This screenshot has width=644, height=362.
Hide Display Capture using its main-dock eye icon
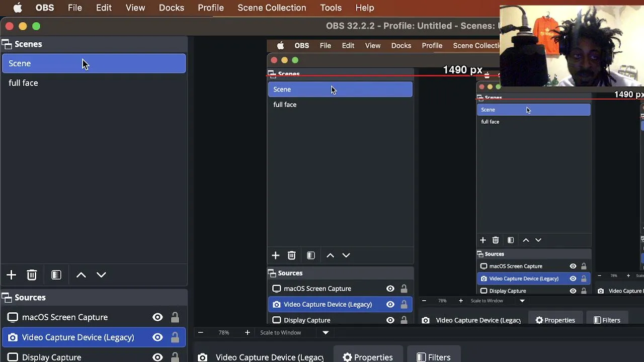coord(157,357)
